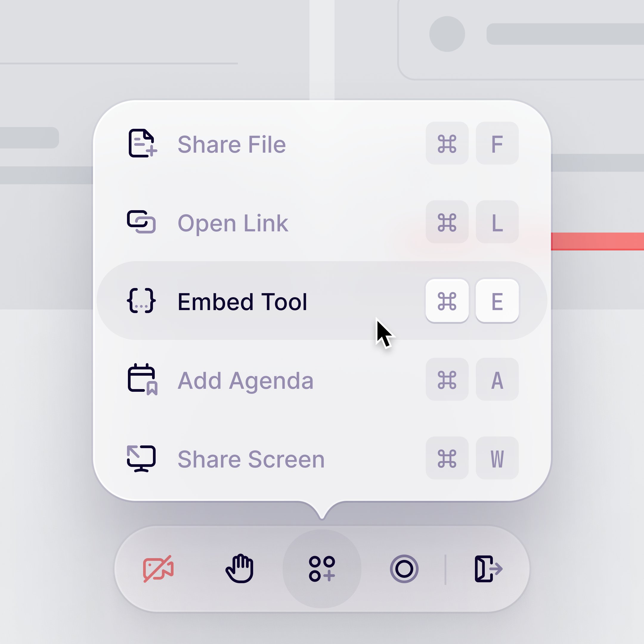
Task: Click the monitor share screen icon
Action: pos(141,459)
